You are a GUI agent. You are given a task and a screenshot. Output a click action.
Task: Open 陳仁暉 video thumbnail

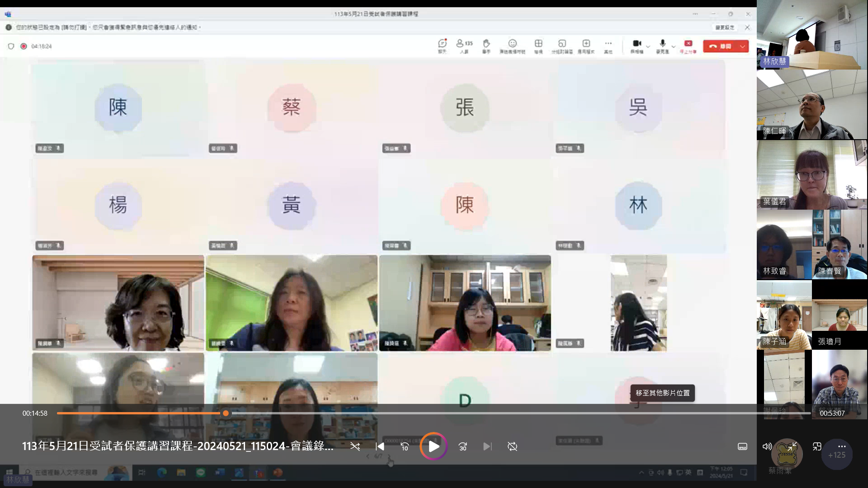[812, 104]
